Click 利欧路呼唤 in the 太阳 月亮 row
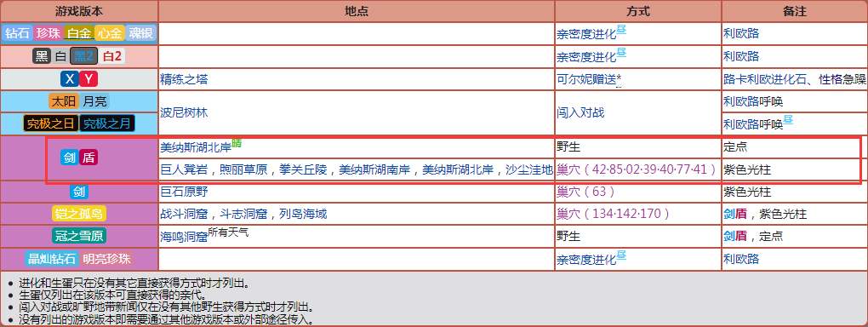The height and width of the screenshot is (327, 868). coord(753,102)
